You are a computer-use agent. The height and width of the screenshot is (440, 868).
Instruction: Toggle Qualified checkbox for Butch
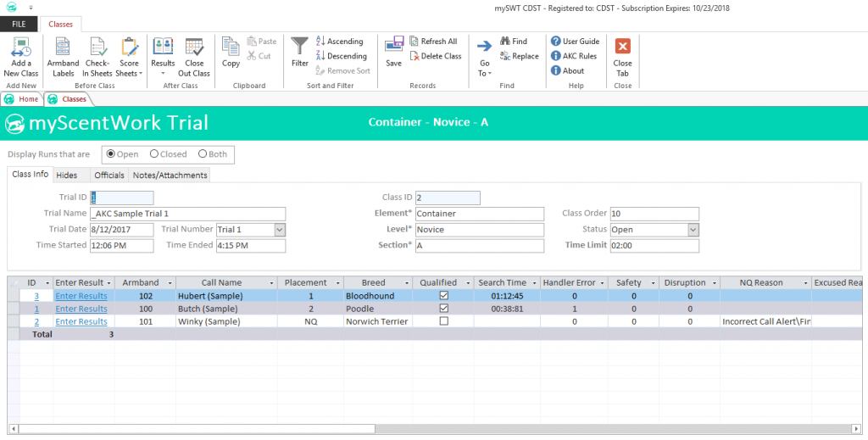pos(443,309)
